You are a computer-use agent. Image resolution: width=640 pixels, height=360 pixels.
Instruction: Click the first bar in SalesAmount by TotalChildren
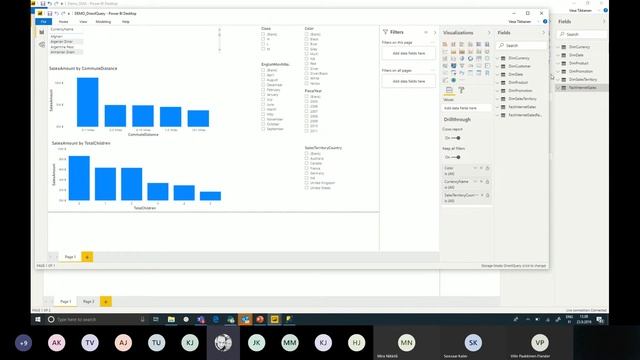coord(79,178)
